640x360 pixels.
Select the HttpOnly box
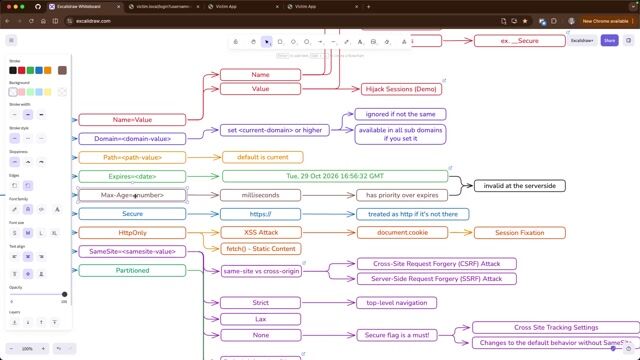[132, 233]
